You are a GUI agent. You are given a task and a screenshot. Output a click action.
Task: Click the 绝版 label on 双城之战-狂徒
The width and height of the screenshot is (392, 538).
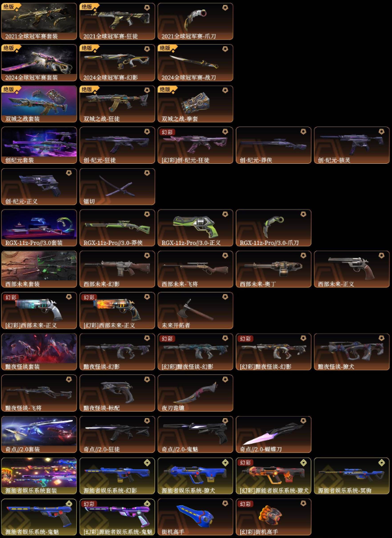pos(87,89)
